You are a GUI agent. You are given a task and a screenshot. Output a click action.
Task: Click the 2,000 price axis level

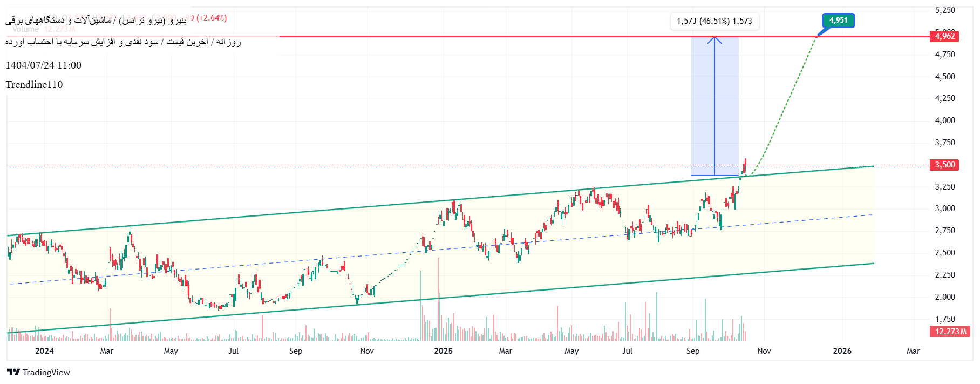(944, 297)
